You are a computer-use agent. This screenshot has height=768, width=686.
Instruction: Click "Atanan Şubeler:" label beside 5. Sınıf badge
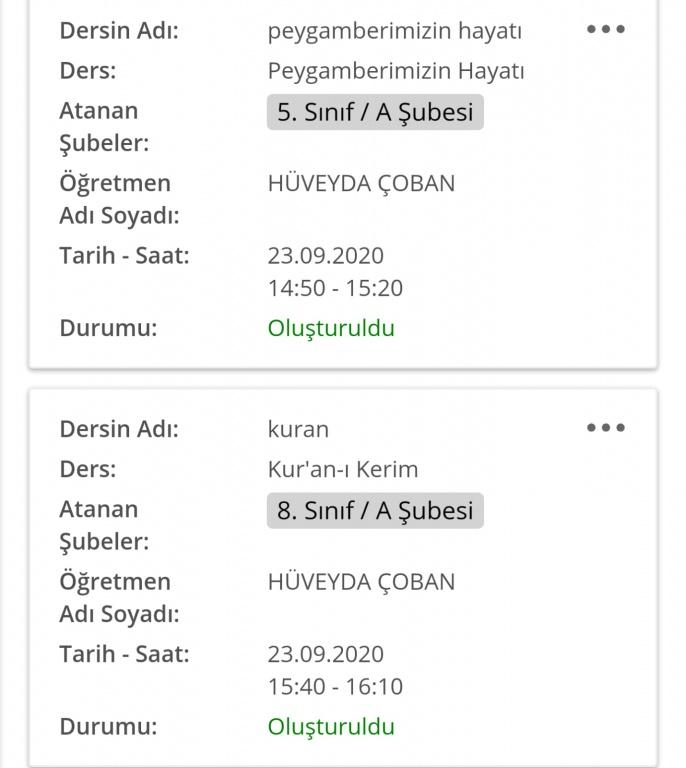103,127
